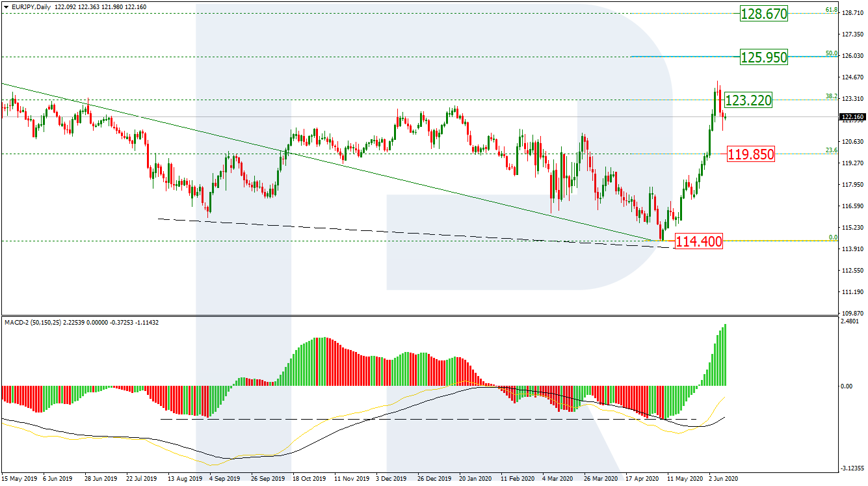
Task: Select the 23.6 Fibonacci level marker
Action: 830,150
